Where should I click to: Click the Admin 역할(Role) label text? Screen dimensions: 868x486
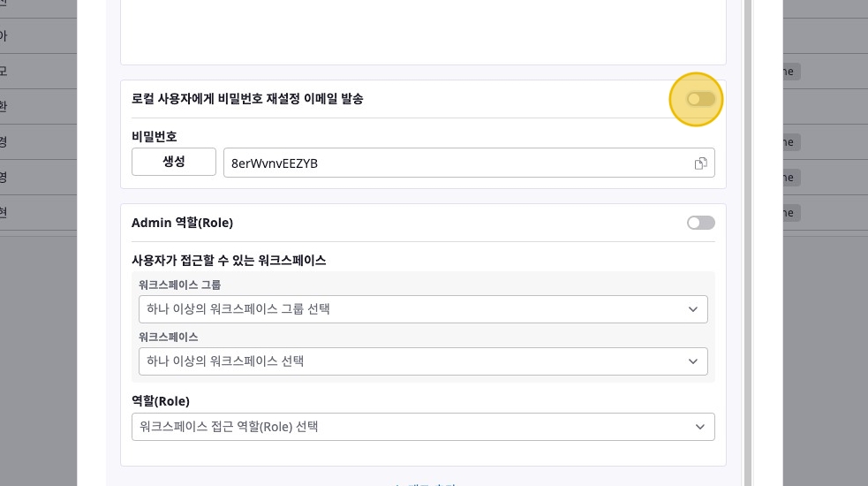tap(182, 223)
